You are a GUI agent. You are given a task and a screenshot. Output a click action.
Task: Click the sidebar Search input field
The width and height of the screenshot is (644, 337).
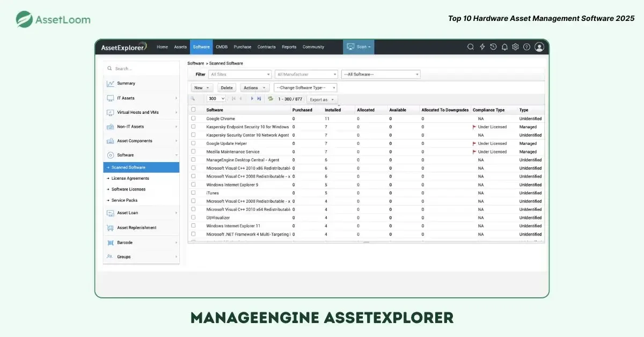[142, 69]
